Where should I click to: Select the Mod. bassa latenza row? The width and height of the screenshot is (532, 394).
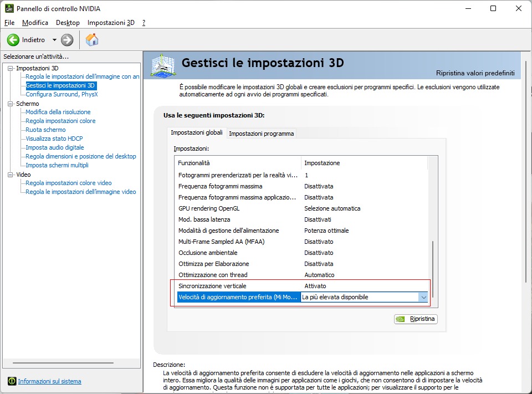pyautogui.click(x=303, y=219)
